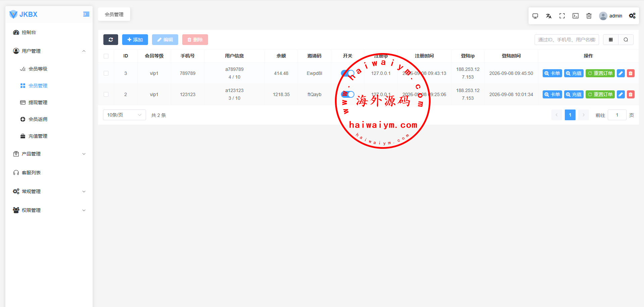This screenshot has height=307, width=644.
Task: Select the 会员管理 tab at top
Action: coord(114,14)
